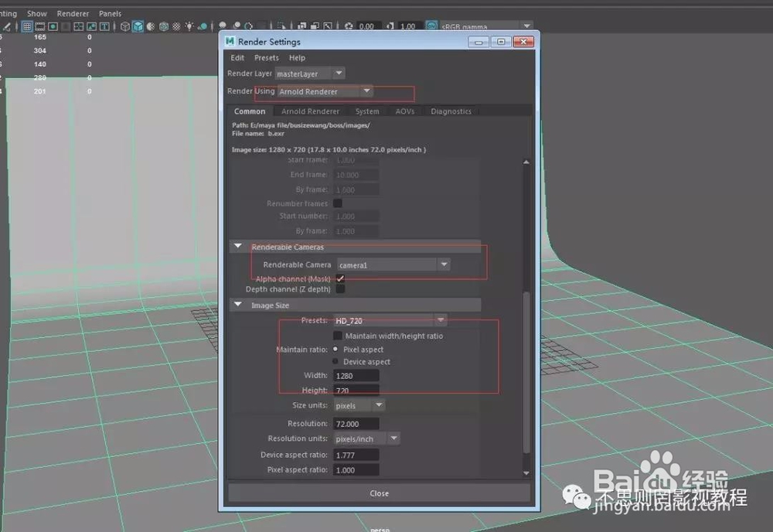Screen dimensions: 773x532
Task: Click the Render Settings vertical scrollbar thumb
Action: coord(526,372)
